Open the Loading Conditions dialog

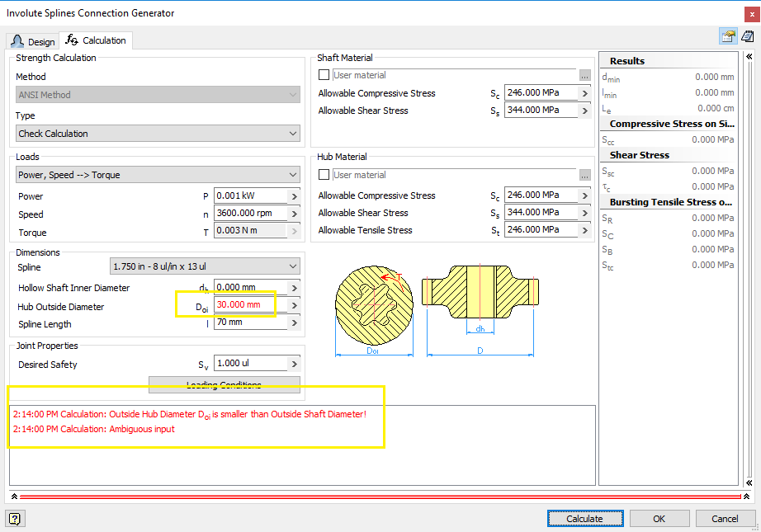click(x=224, y=384)
